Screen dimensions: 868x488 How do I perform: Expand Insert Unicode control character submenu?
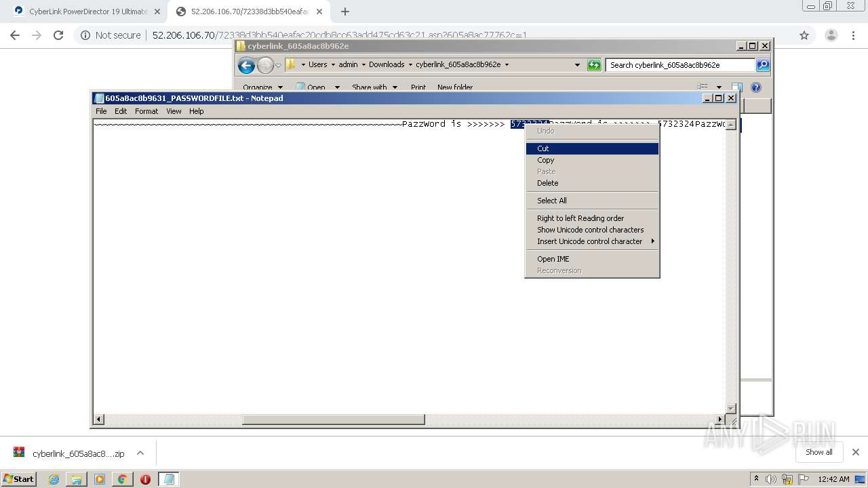(x=592, y=241)
